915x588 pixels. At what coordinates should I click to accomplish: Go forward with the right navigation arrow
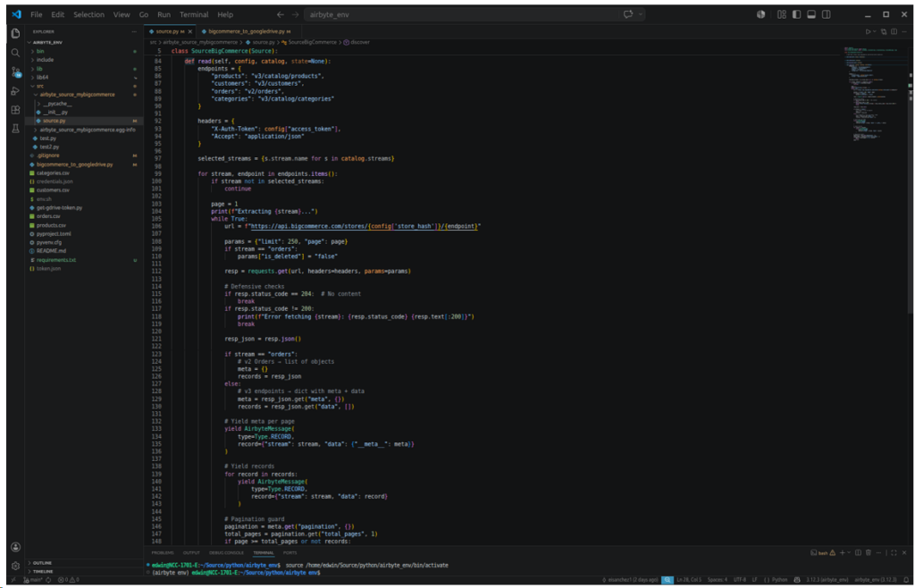click(x=295, y=14)
